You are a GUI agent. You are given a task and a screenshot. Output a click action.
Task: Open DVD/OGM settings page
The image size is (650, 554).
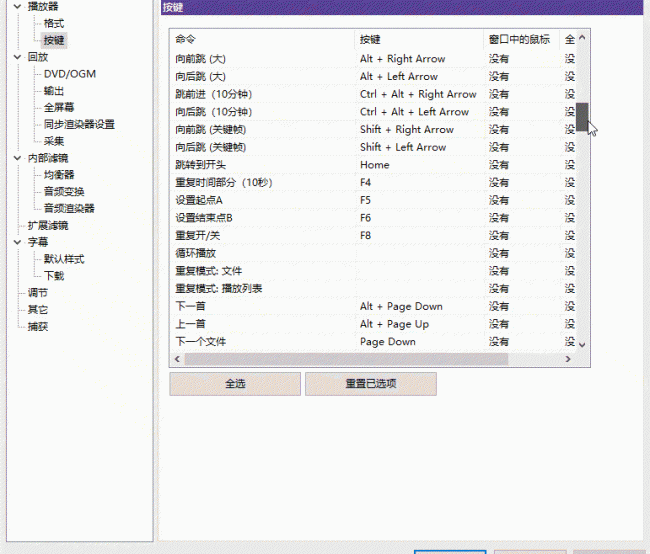coord(70,74)
